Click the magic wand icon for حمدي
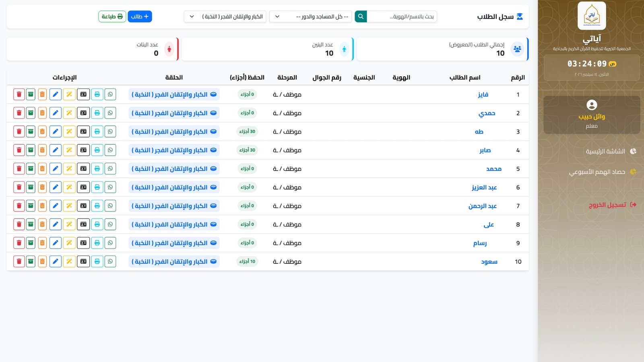This screenshot has height=362, width=644. (69, 113)
